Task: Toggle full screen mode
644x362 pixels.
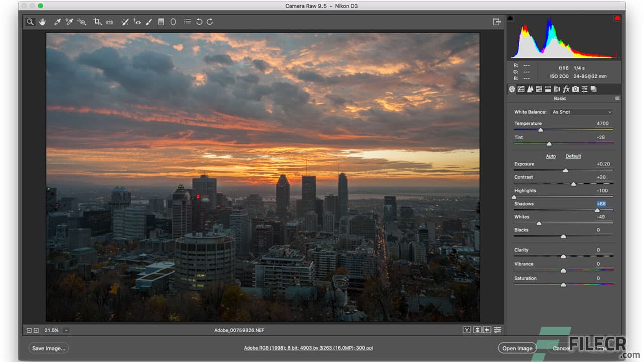Action: click(496, 22)
